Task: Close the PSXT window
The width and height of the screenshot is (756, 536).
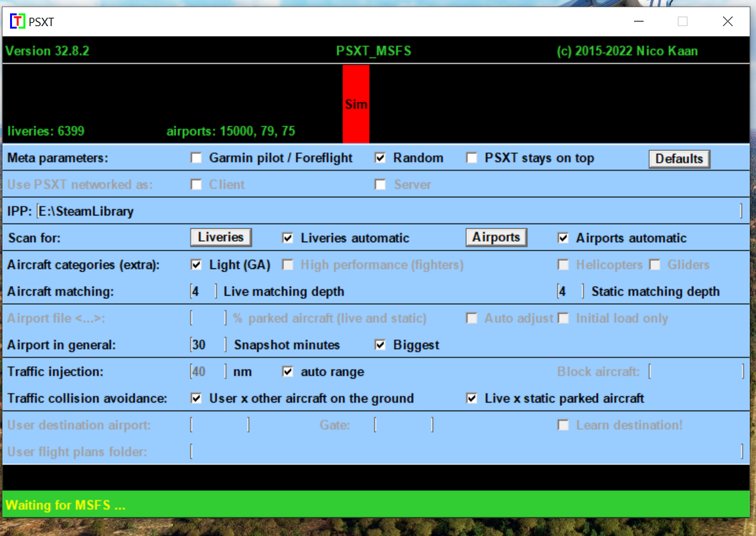Action: tap(728, 21)
